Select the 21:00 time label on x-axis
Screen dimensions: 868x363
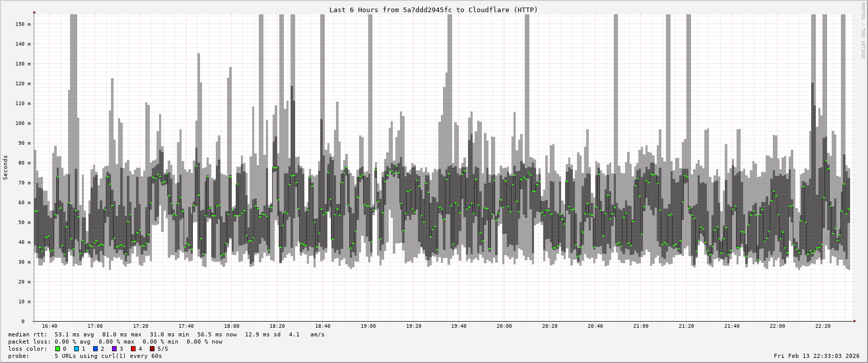640,326
